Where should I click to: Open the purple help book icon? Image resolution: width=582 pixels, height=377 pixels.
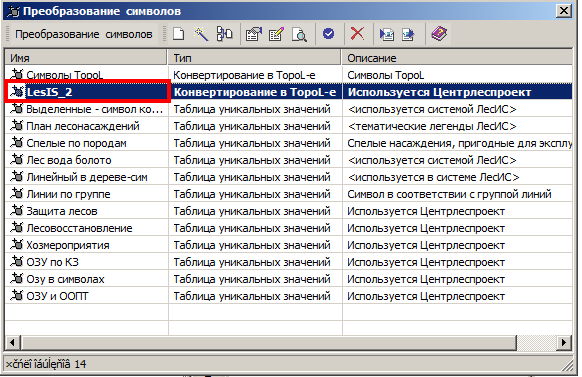[x=439, y=34]
